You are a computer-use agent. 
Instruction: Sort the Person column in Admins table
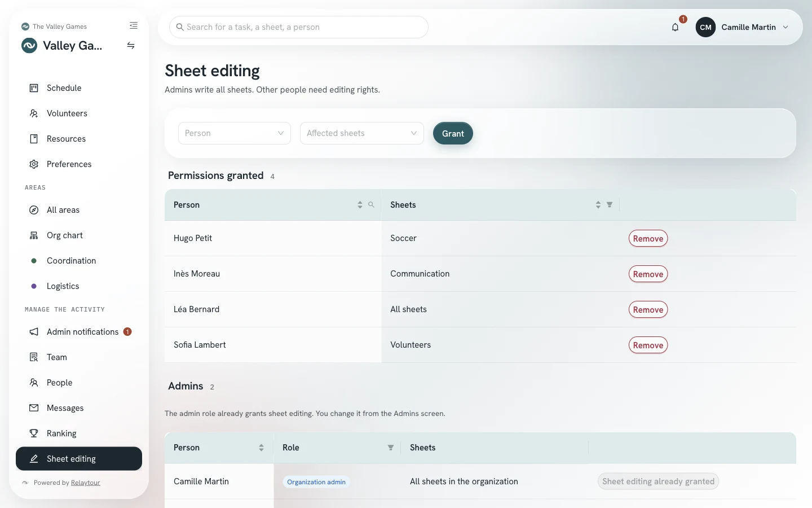tap(261, 448)
